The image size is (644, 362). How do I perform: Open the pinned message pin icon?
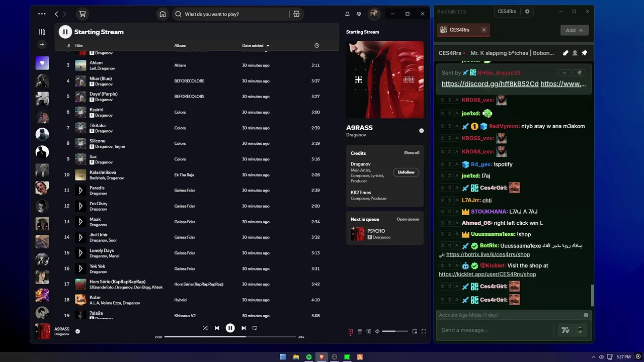coord(584,53)
